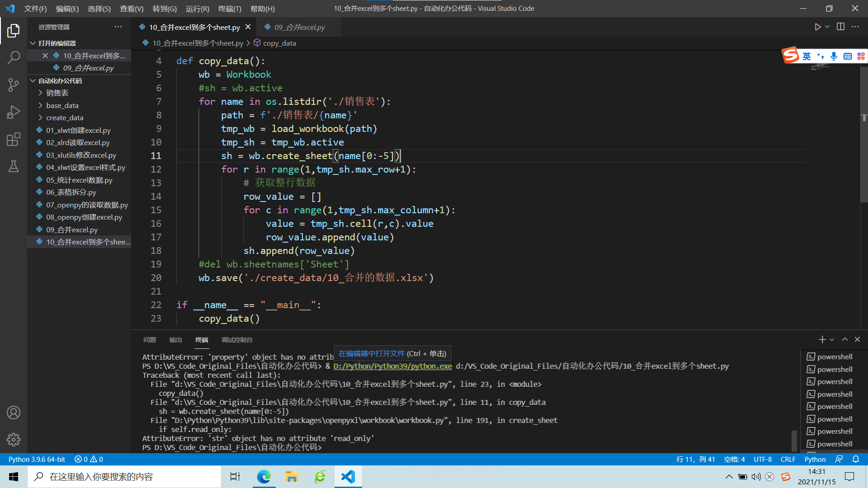Open run options dropdown next to play
This screenshot has width=868, height=488.
coord(827,27)
